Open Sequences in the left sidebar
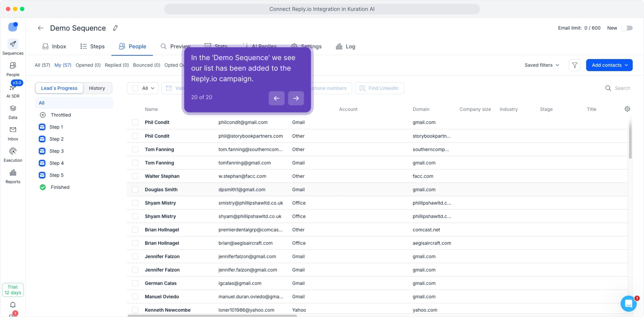Viewport: 644px width, 317px height. coord(13,47)
